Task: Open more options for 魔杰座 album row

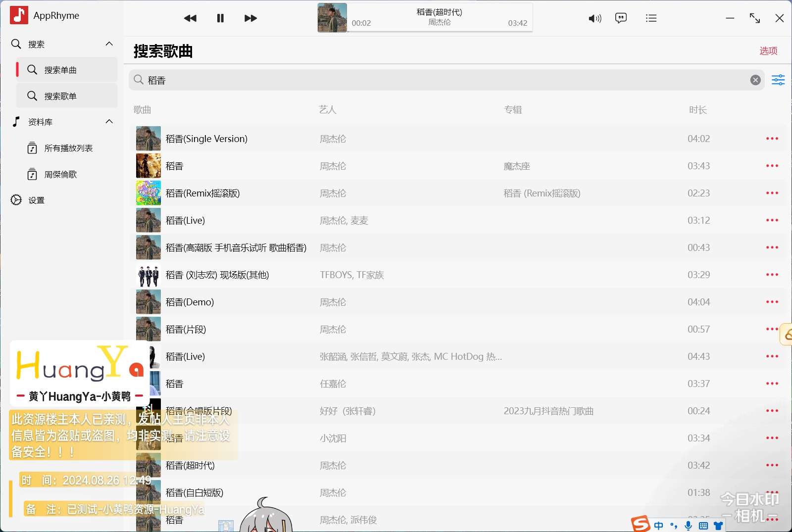Action: tap(772, 166)
